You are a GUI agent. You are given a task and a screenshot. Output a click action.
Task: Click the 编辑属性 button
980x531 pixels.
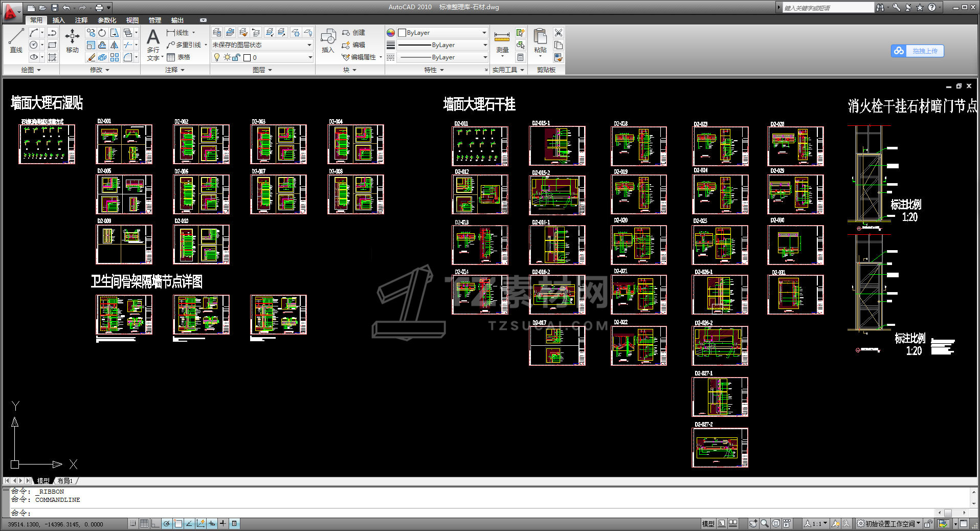pos(360,57)
